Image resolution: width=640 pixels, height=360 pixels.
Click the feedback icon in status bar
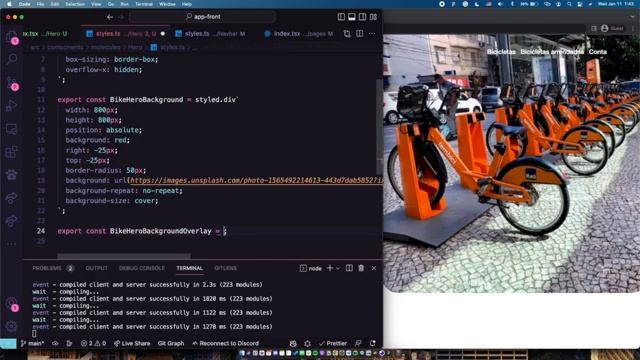[x=358, y=343]
